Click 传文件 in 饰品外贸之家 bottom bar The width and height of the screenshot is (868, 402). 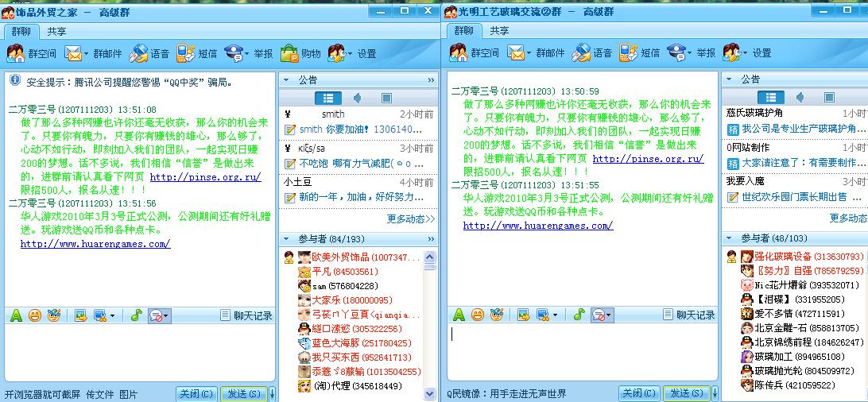click(99, 395)
